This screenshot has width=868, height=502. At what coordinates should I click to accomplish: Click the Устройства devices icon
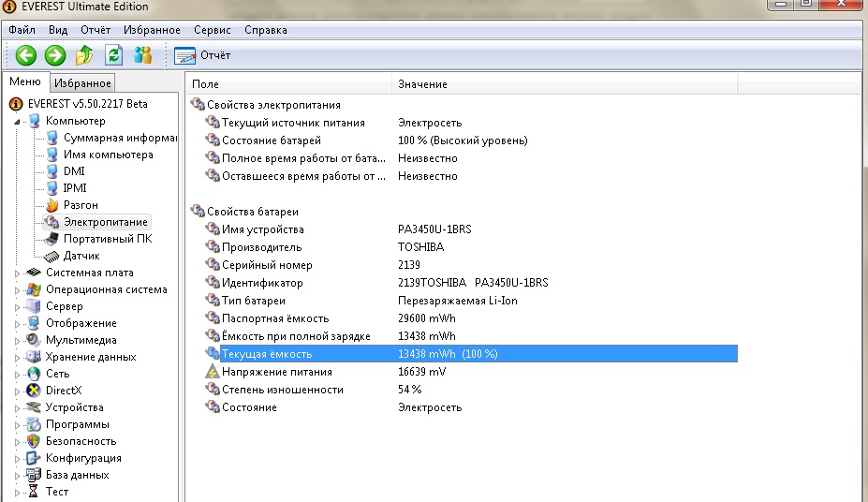coord(34,407)
